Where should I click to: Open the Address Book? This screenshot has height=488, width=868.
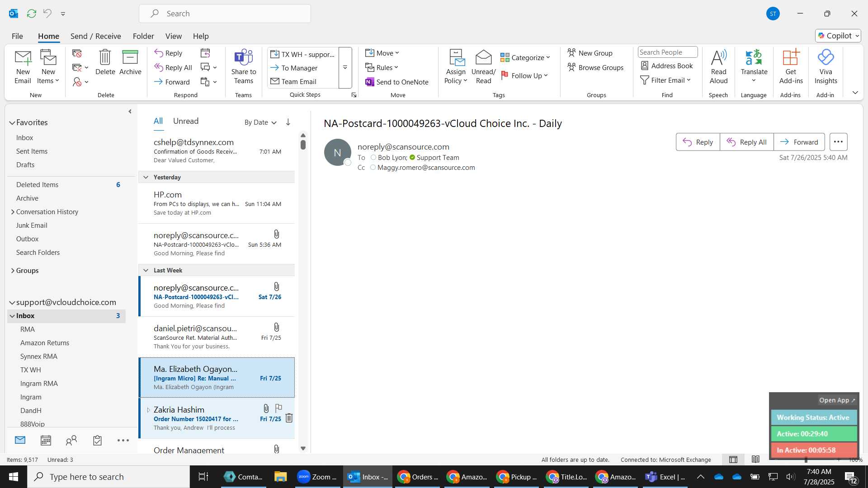(x=667, y=66)
